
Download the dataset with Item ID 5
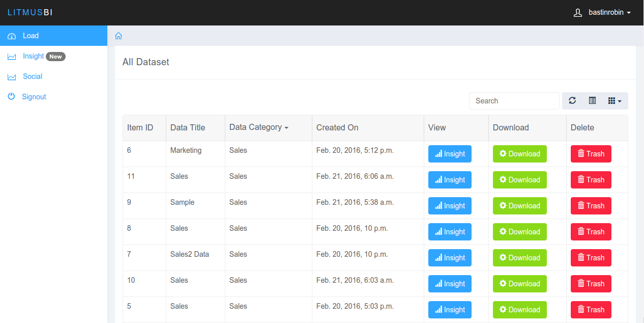tap(519, 310)
